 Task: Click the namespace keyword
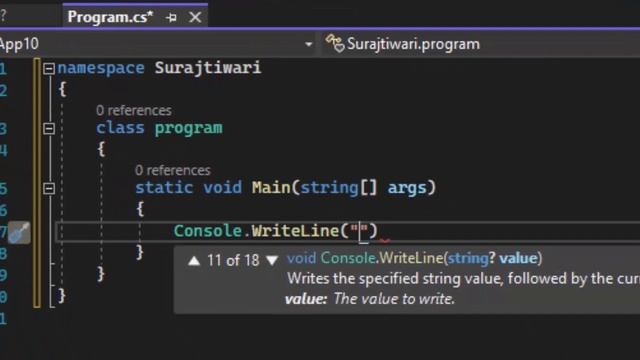(x=101, y=68)
